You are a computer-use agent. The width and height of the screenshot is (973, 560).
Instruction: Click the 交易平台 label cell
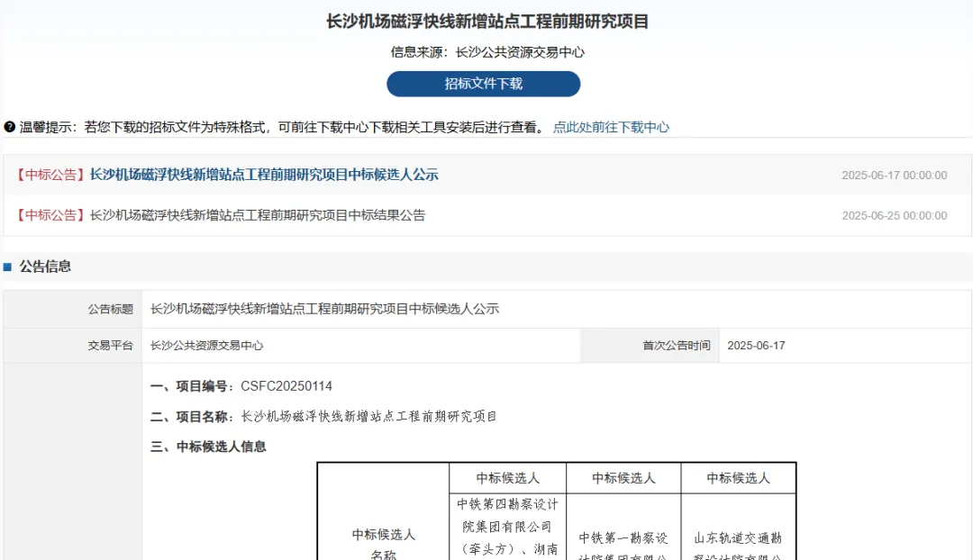(73, 346)
